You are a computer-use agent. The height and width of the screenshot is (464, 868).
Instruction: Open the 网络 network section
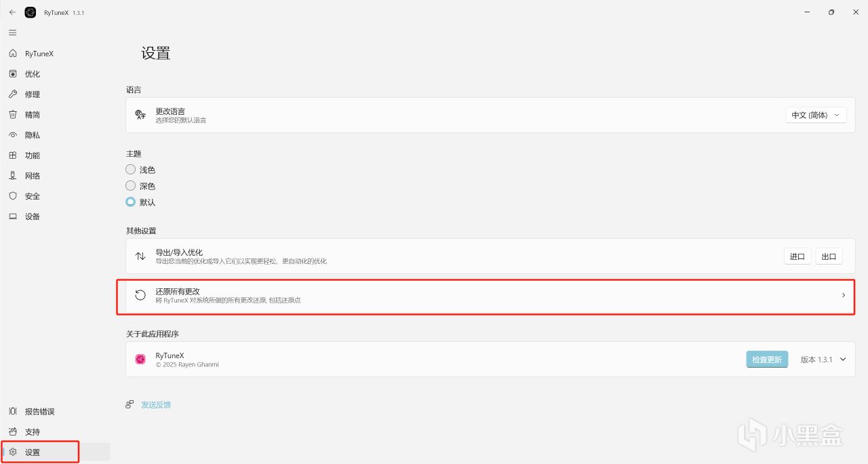point(32,176)
